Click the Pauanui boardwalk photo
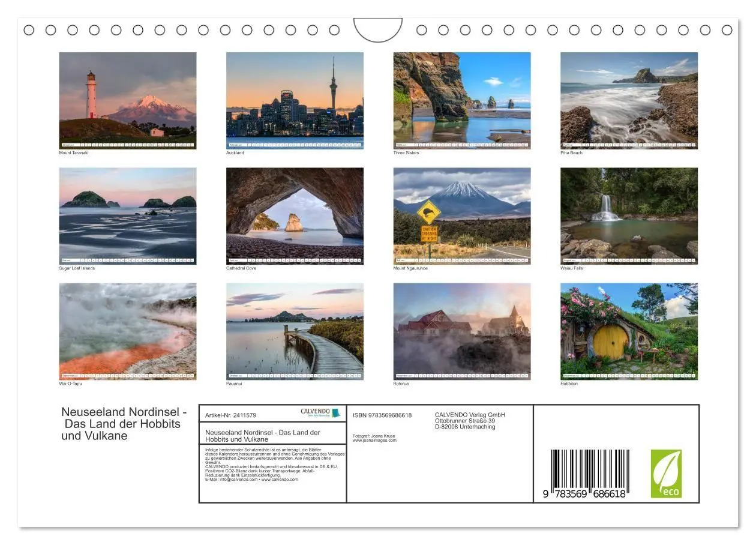This screenshot has height=545, width=756. 295,331
